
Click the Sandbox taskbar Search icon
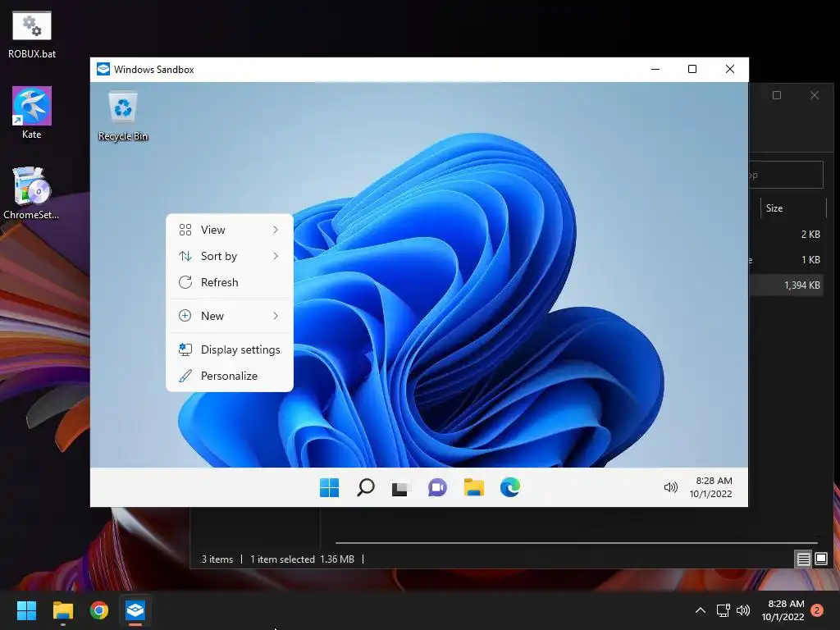[x=365, y=487]
